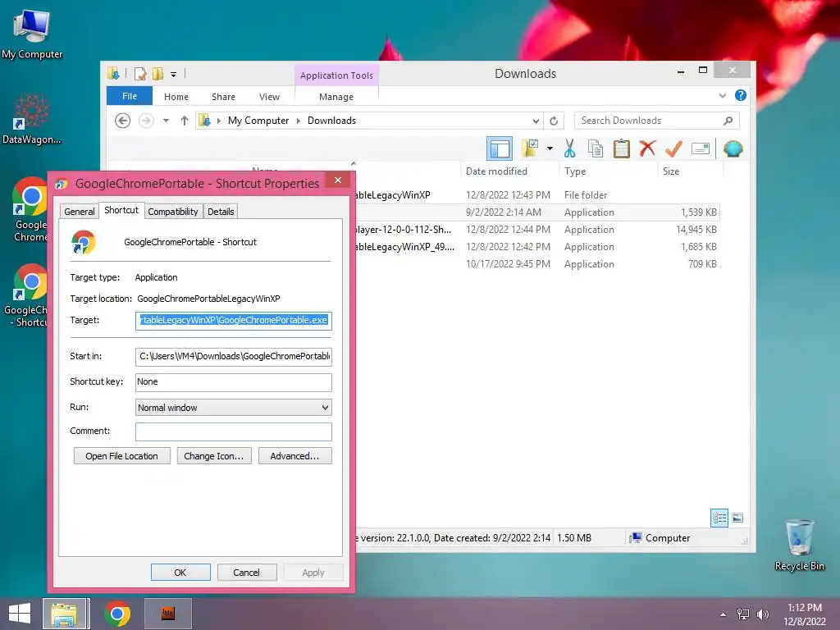Toggle the preview pane icon in toolbar
The image size is (840, 630).
[x=500, y=148]
